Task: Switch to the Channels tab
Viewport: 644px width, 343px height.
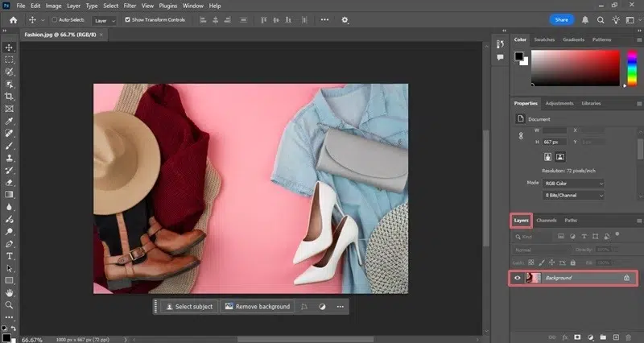Action: (546, 220)
